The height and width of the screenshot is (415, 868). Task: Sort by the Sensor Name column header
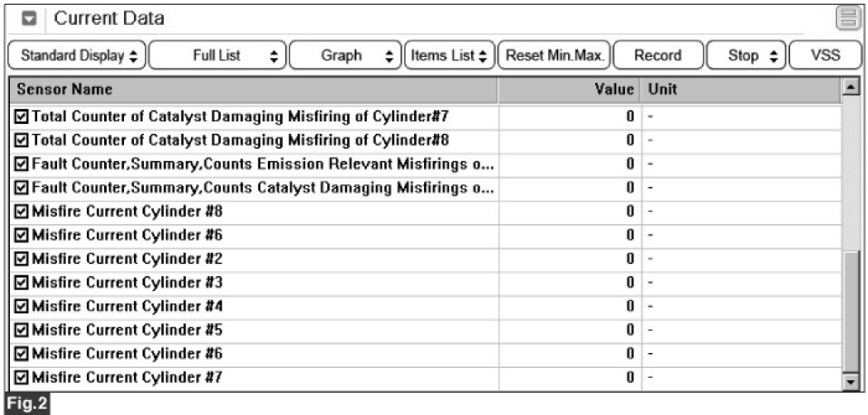(255, 89)
